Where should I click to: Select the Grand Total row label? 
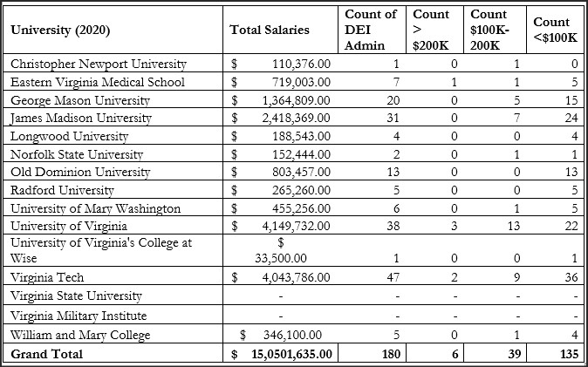(47, 354)
